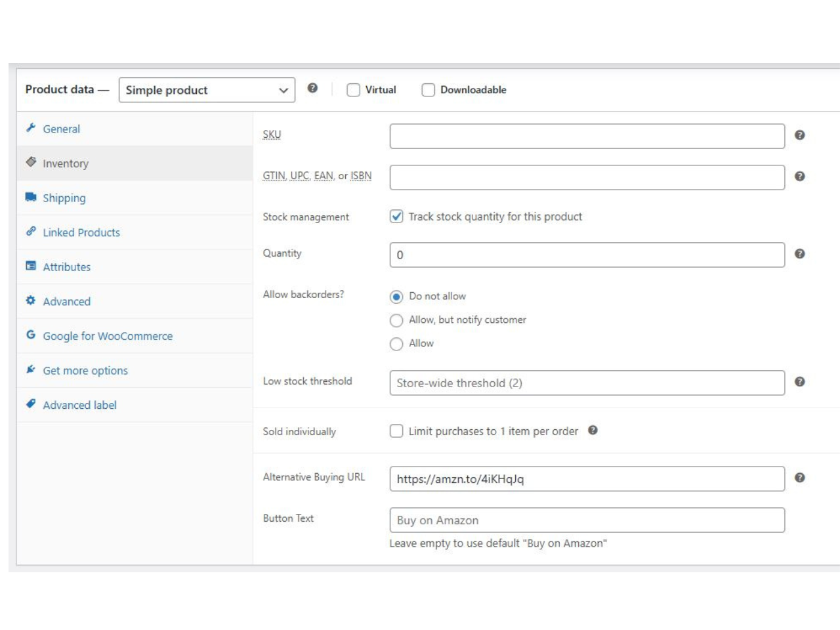The height and width of the screenshot is (630, 840).
Task: Check the Downloadable option
Action: [x=428, y=90]
